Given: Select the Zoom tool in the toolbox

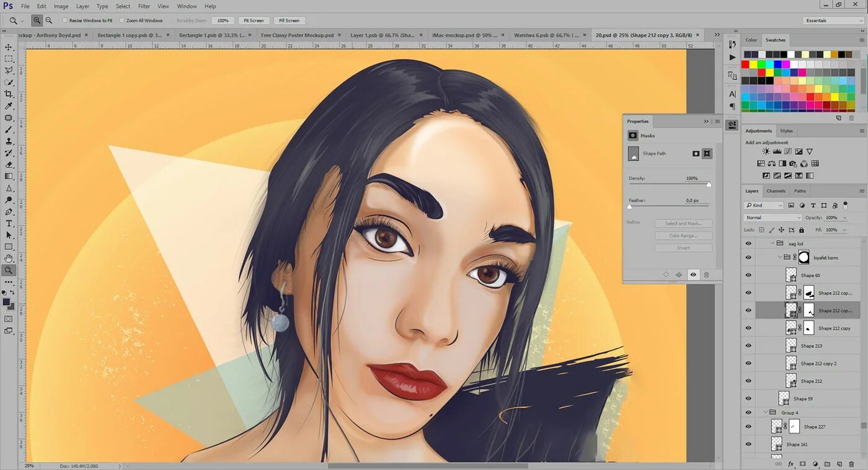Looking at the screenshot, I should pos(9,270).
